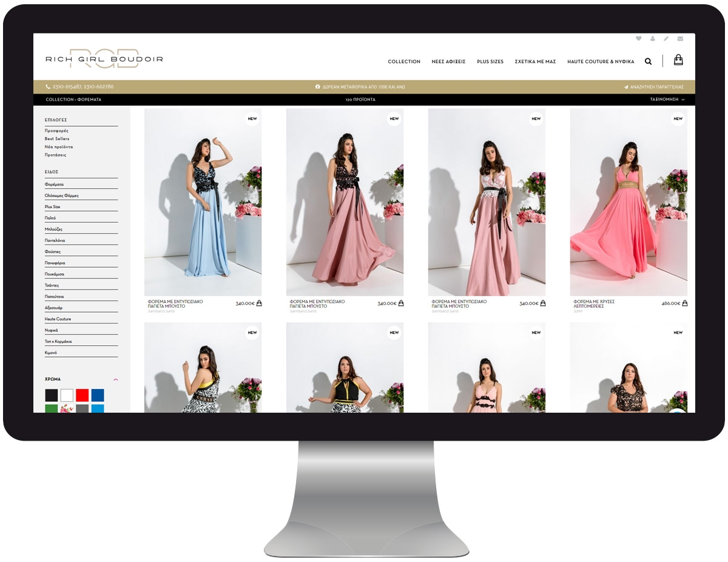Screen dimensions: 728x562
Task: Expand the Ταξινόμηση sort dropdown
Action: [x=667, y=99]
